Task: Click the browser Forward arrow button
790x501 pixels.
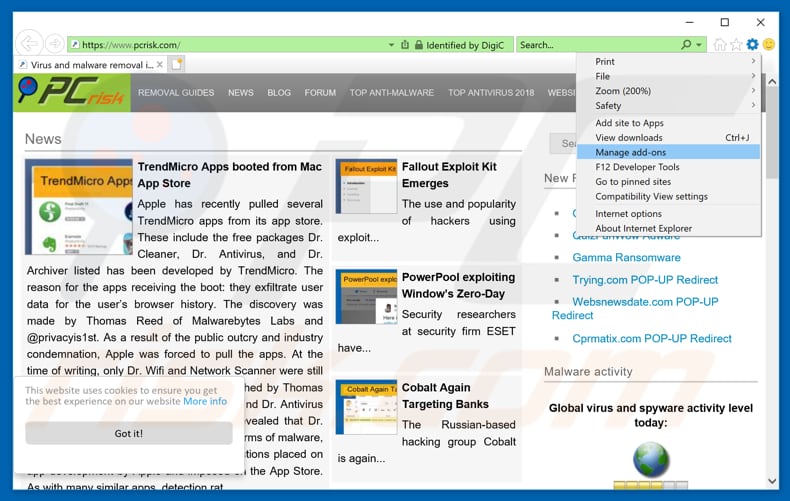Action: tap(54, 44)
